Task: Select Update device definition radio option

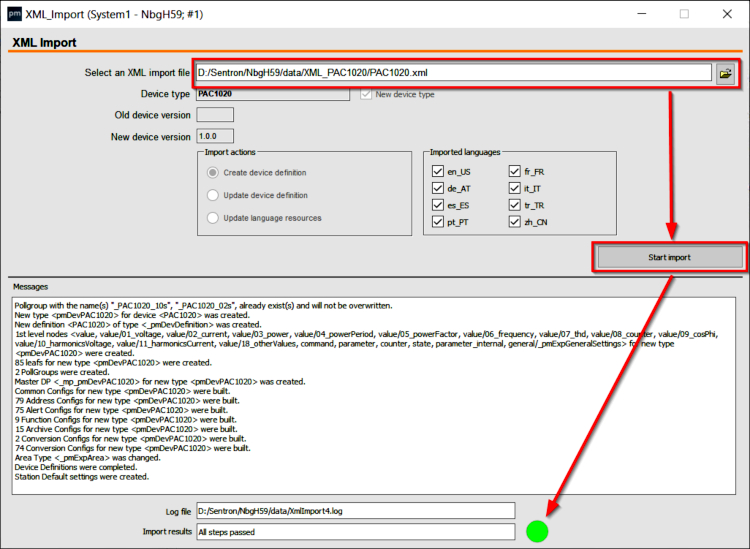Action: [x=213, y=195]
